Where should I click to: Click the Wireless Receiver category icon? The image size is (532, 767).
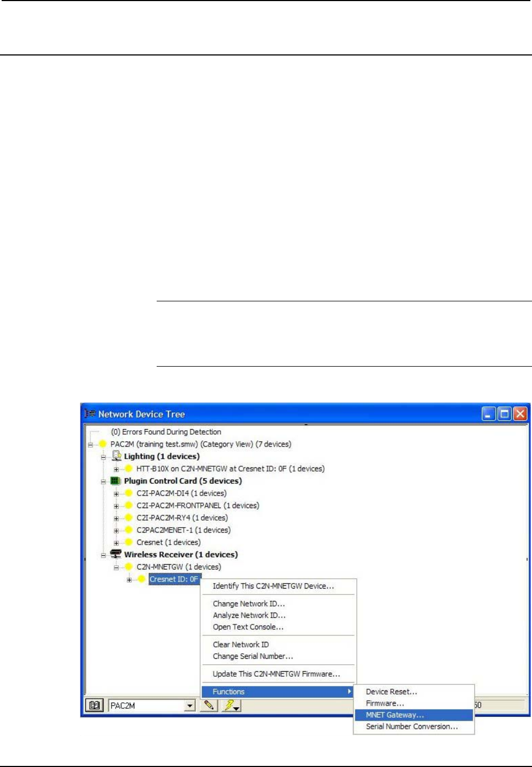[115, 554]
